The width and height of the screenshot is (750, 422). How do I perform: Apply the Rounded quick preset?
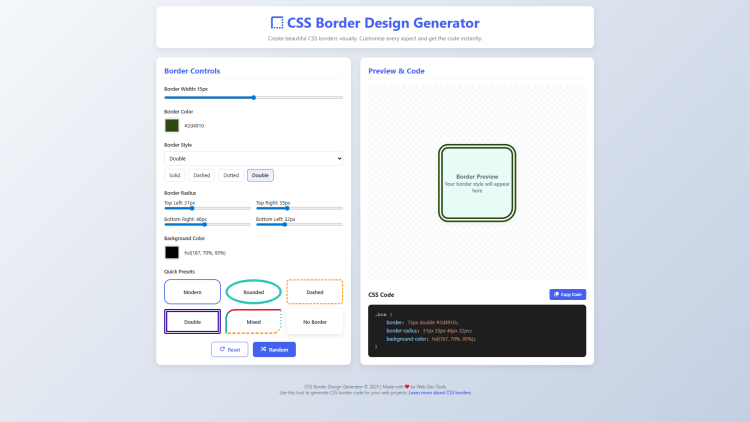[x=254, y=291]
